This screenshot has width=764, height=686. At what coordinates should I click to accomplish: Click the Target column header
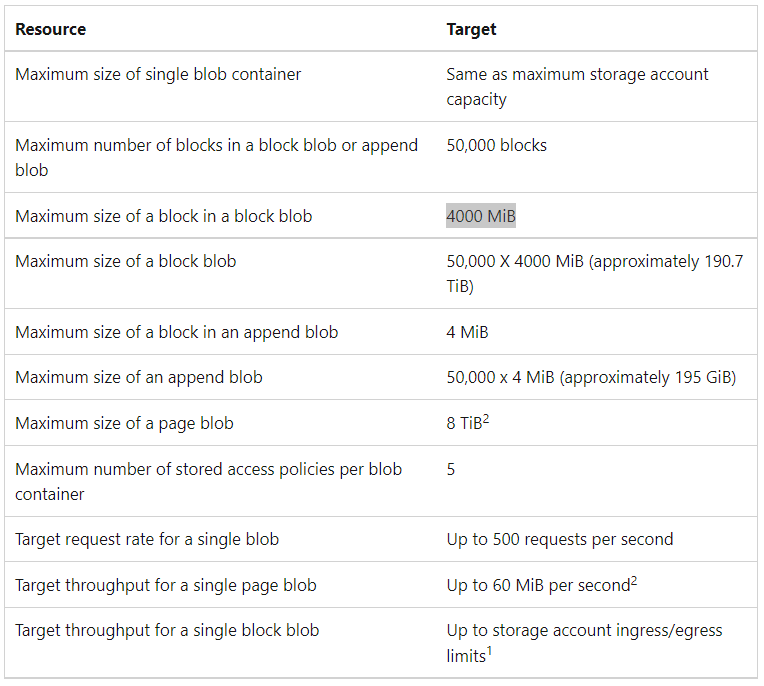[x=471, y=29]
